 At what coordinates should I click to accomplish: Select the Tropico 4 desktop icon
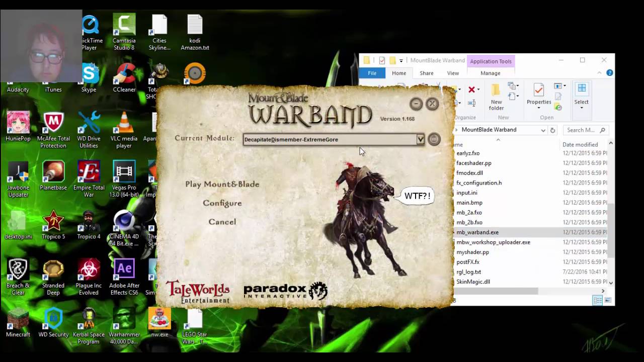pyautogui.click(x=89, y=225)
